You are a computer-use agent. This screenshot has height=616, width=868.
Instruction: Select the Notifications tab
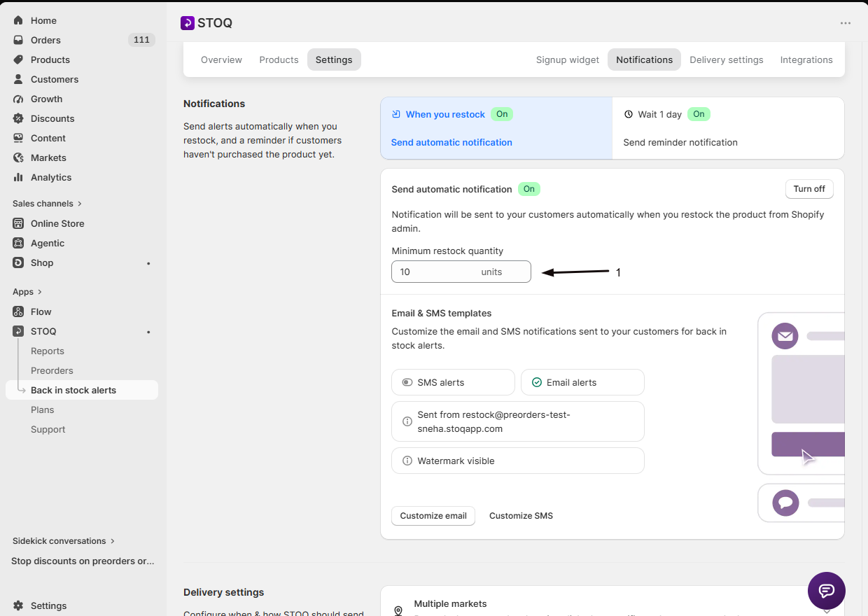pyautogui.click(x=644, y=59)
